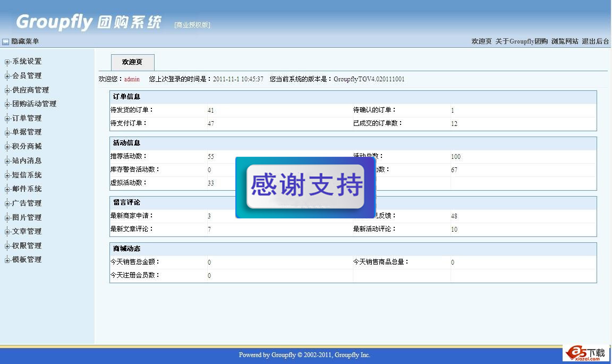This screenshot has width=612, height=364.
Task: Click the hide menu icon
Action: point(5,41)
